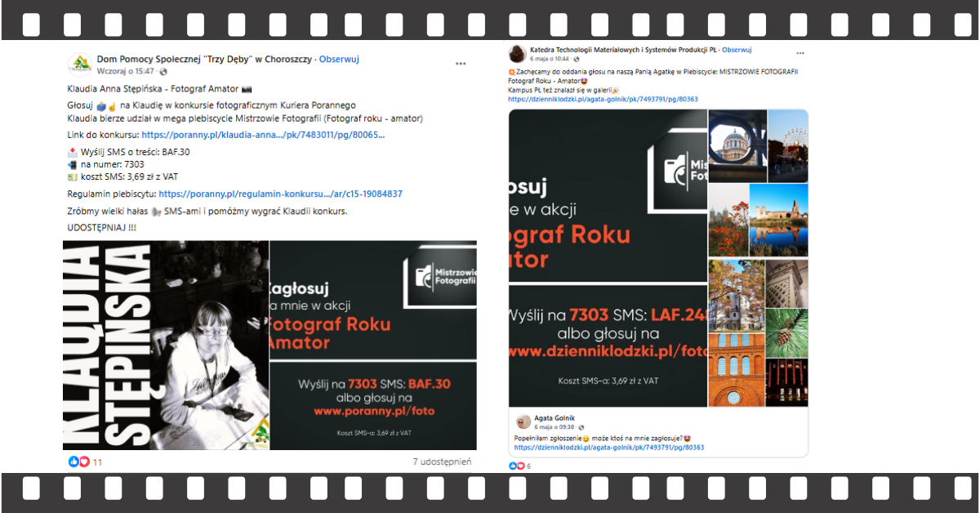Click the Katedra Technologii page avatar
The height and width of the screenshot is (513, 980).
tap(516, 54)
